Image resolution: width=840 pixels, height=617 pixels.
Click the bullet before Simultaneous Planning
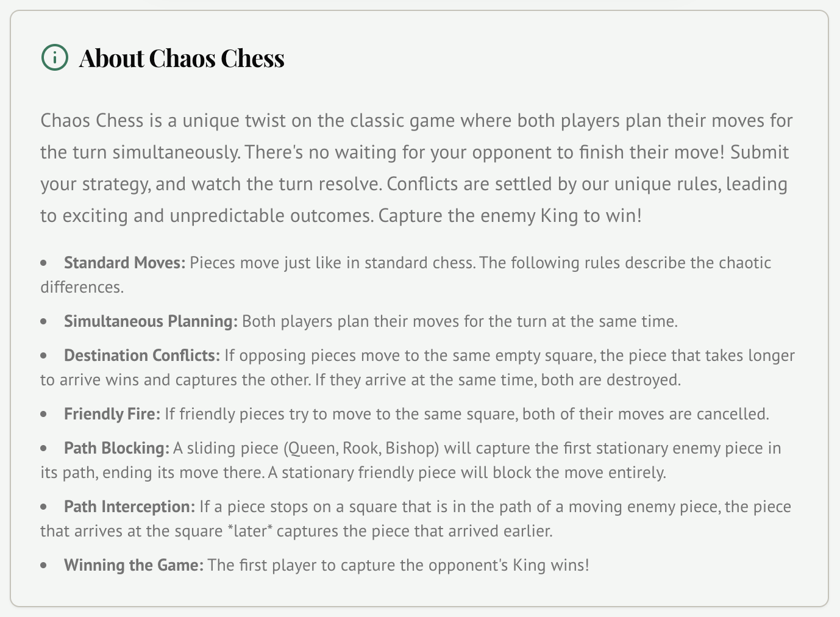44,322
